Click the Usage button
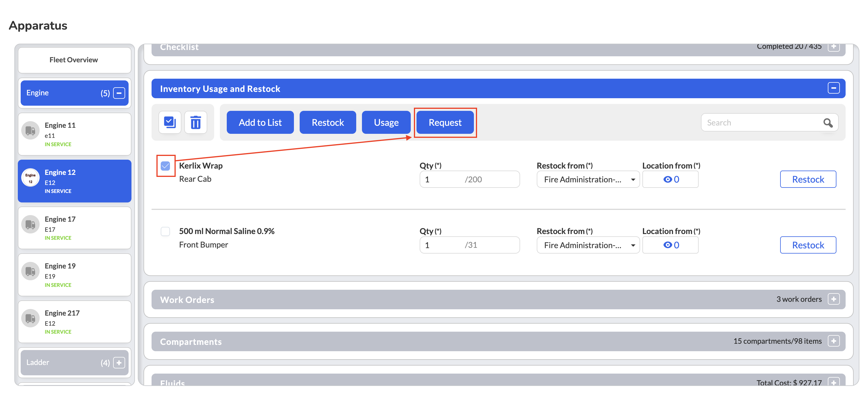Screen dimensions: 868x398 click(386, 122)
